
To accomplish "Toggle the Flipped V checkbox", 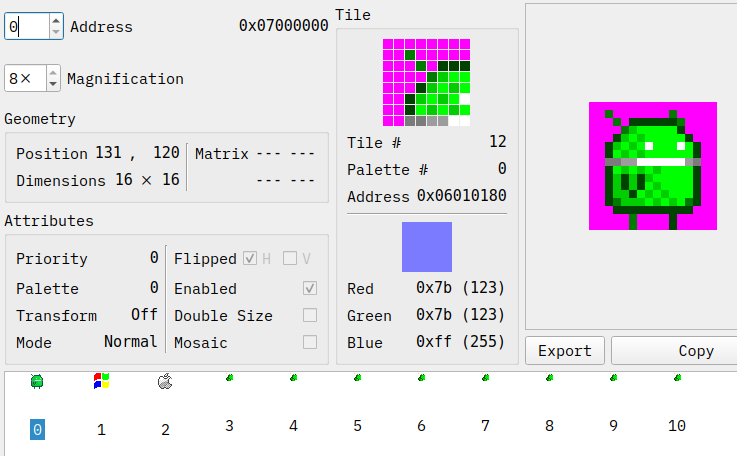I will point(290,259).
